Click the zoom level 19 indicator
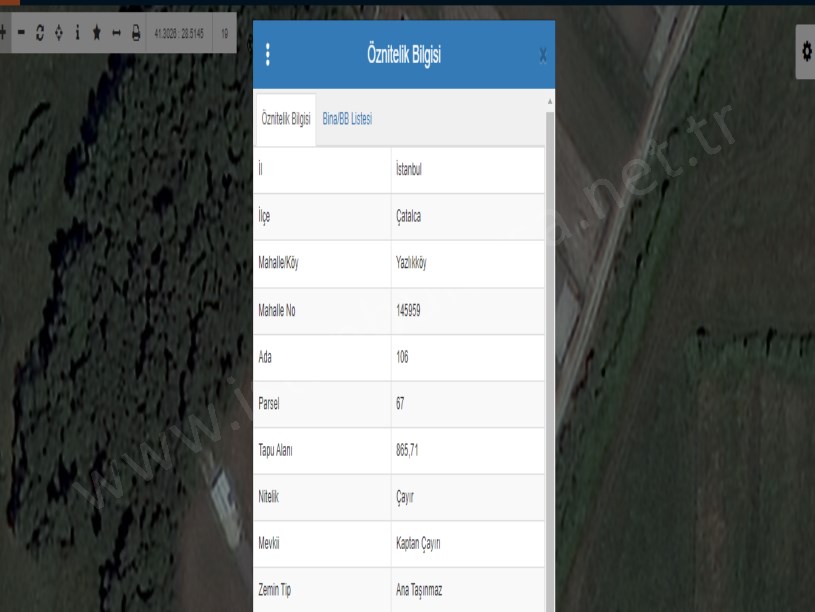This screenshot has height=612, width=815. (x=225, y=33)
